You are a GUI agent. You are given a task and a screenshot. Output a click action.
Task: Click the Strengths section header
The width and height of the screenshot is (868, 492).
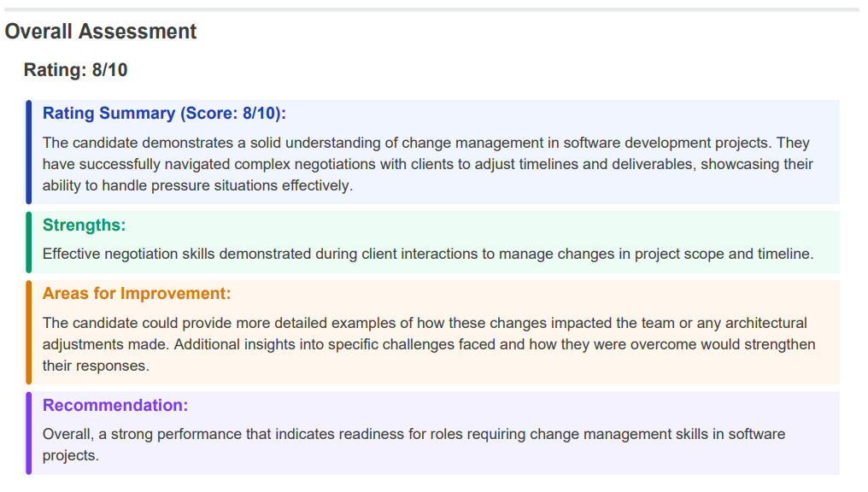(83, 225)
